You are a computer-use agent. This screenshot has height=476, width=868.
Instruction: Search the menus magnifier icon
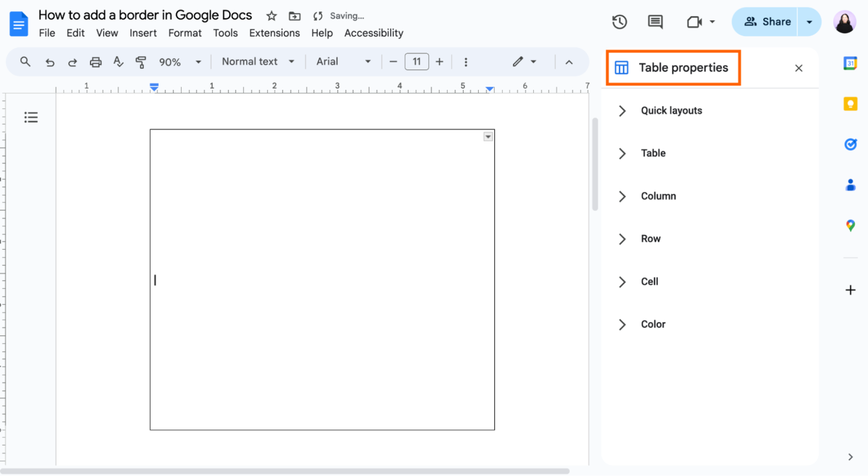(x=25, y=61)
